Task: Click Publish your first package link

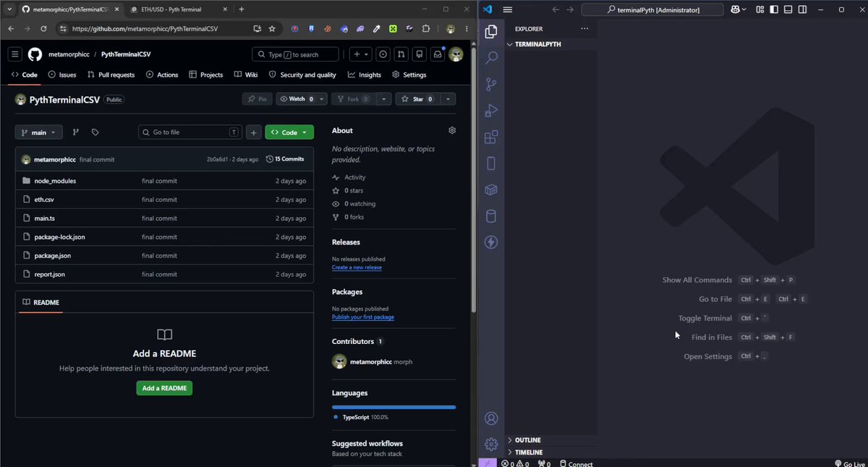Action: click(363, 317)
